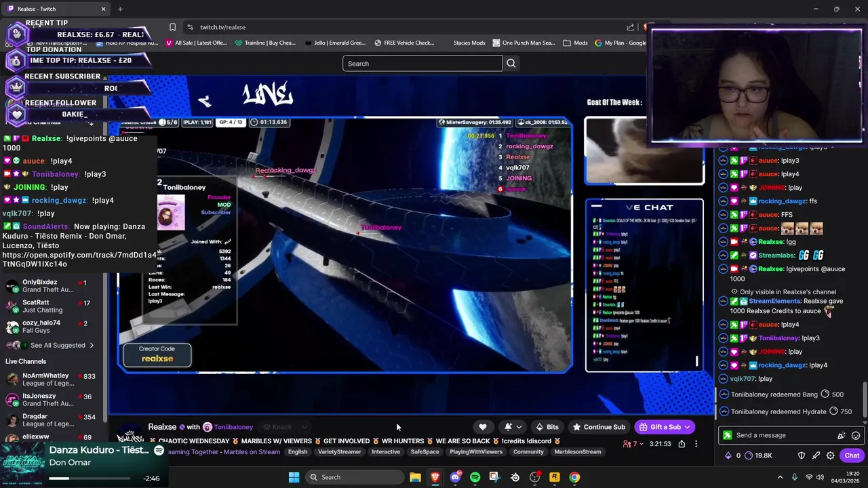Open a new browser tab
The height and width of the screenshot is (488, 868).
click(120, 9)
